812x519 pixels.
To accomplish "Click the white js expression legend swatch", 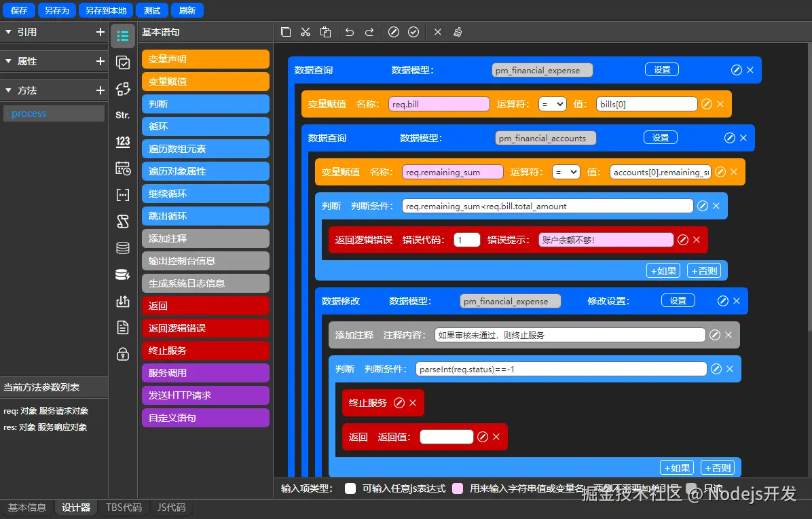I will click(350, 488).
